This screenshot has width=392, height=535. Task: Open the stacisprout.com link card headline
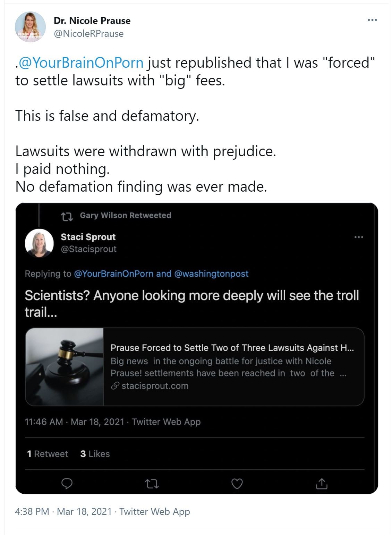[232, 348]
